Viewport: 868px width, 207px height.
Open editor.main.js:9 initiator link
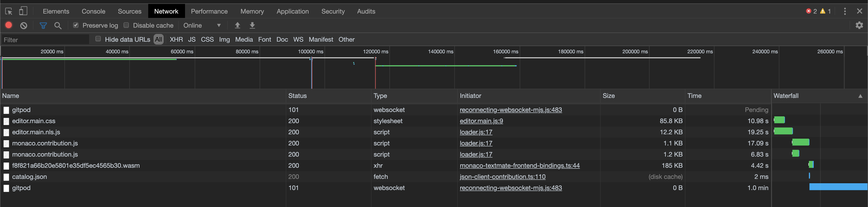click(481, 121)
